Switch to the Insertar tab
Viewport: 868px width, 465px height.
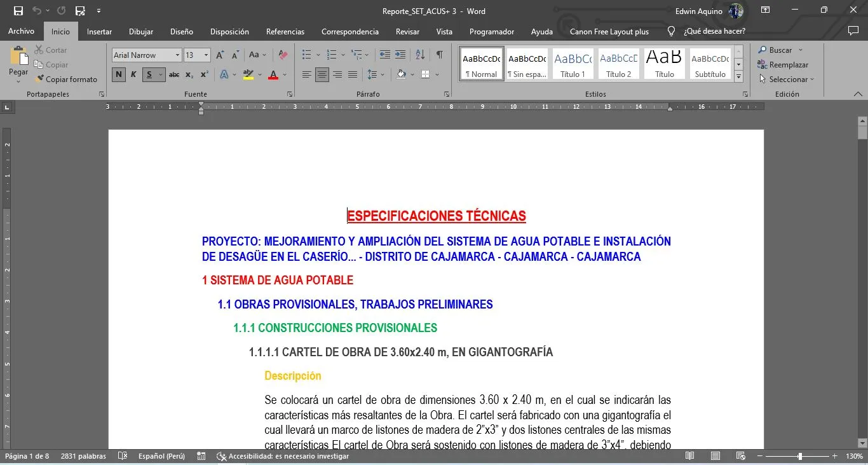coord(99,31)
